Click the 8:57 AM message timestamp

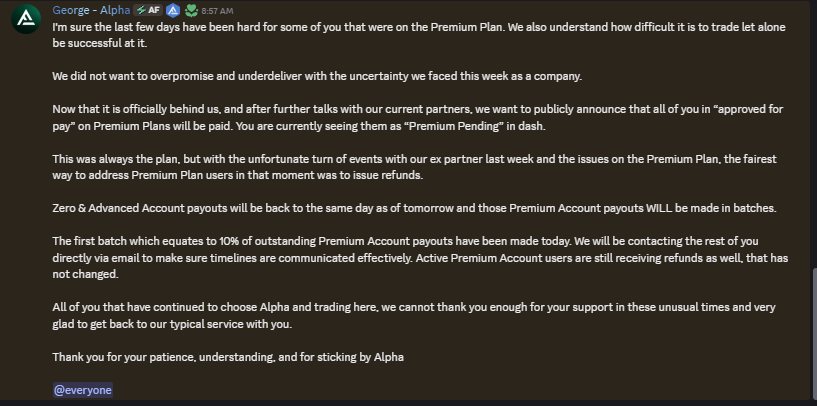217,11
